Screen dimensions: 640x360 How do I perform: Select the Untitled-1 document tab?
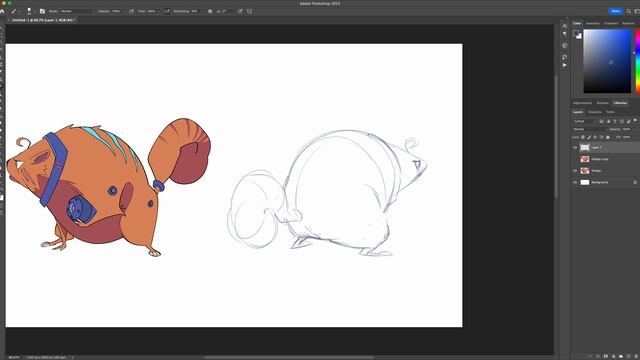43,20
